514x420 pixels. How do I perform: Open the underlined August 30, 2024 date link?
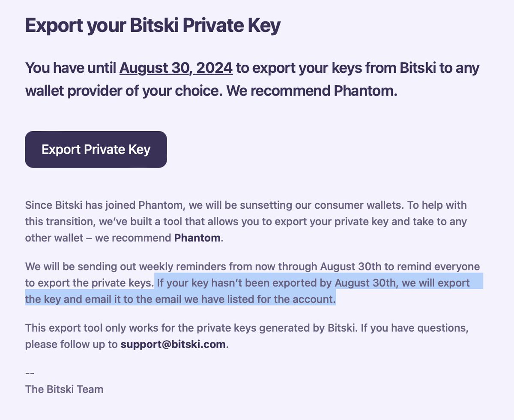176,68
